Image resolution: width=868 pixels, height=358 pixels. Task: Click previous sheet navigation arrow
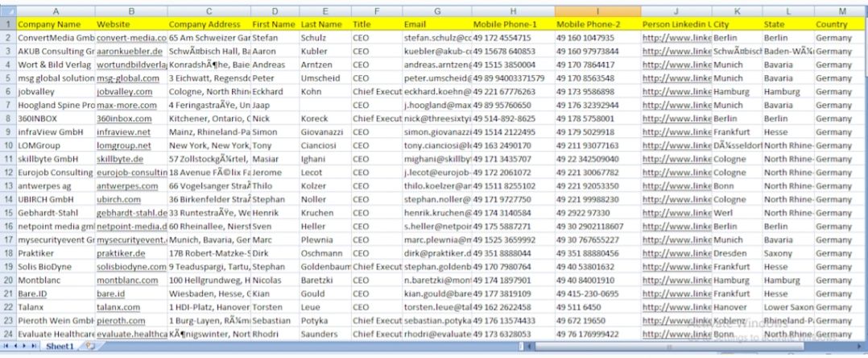pyautogui.click(x=15, y=346)
